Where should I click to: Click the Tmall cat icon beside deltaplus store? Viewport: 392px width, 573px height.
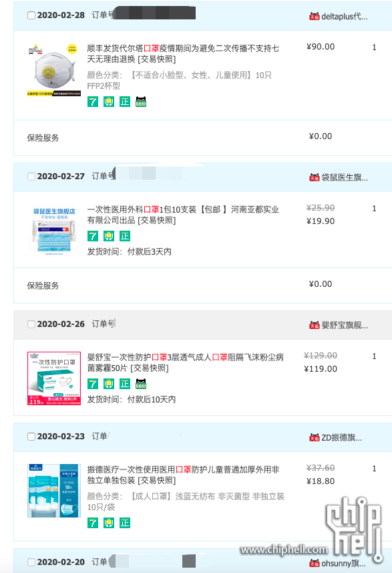(x=315, y=16)
